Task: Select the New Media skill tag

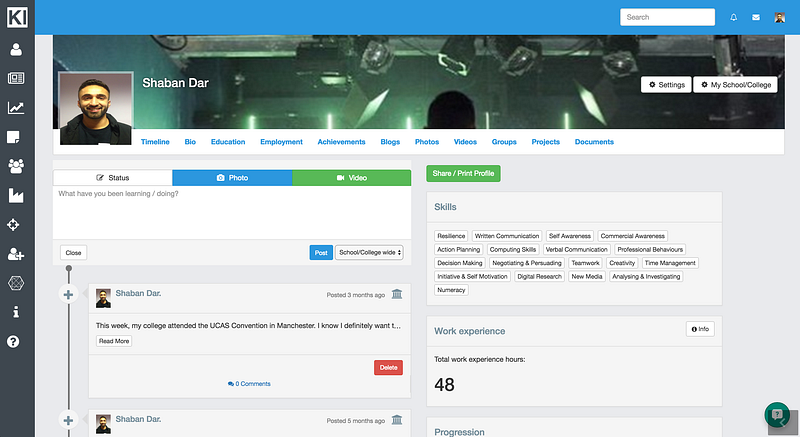Action: coord(587,276)
